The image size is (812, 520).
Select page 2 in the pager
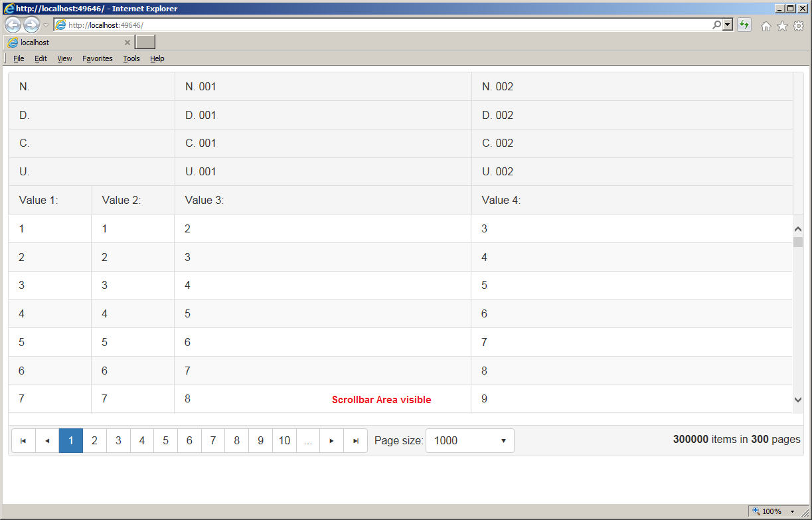coord(95,441)
